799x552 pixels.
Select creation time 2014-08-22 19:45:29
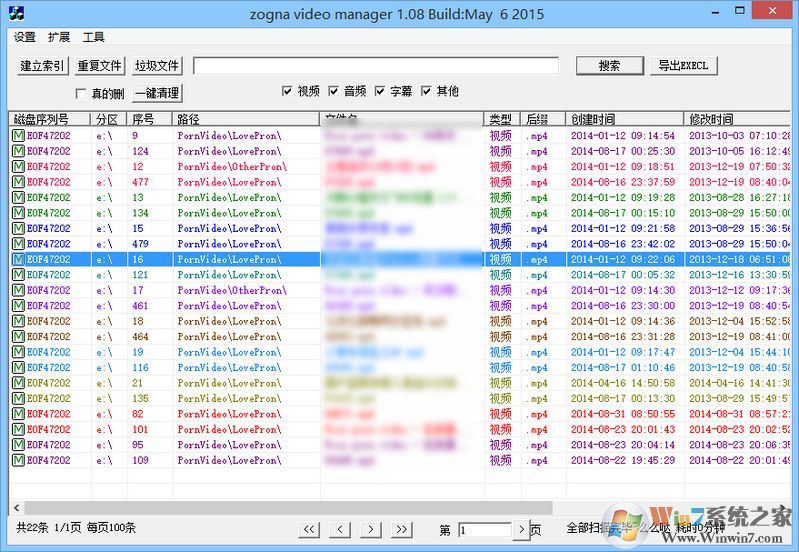623,460
